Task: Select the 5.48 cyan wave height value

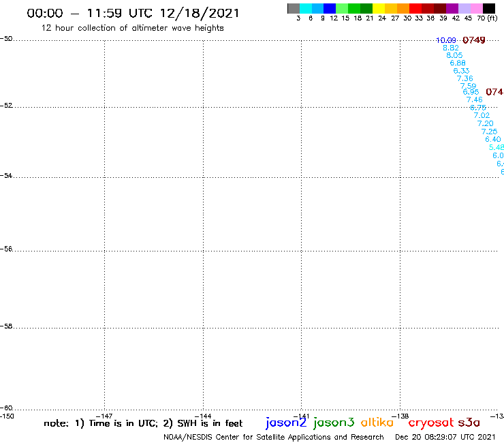Action: pos(497,147)
